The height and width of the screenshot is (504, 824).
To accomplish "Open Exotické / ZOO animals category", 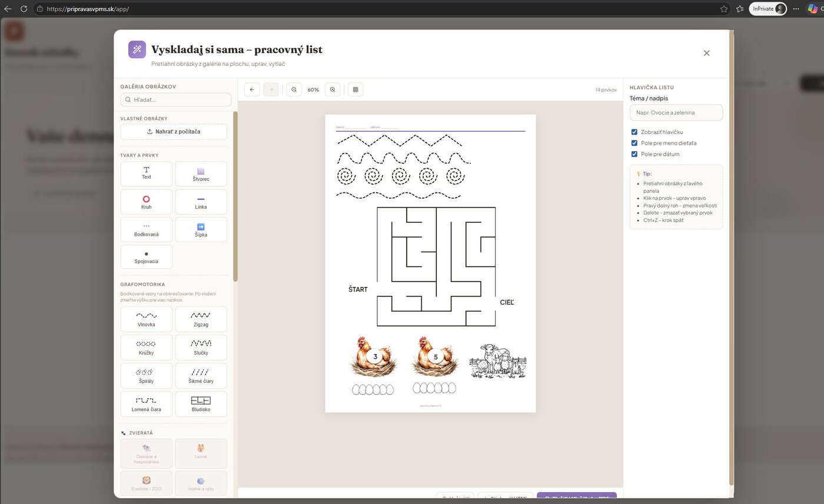I will coord(147,483).
